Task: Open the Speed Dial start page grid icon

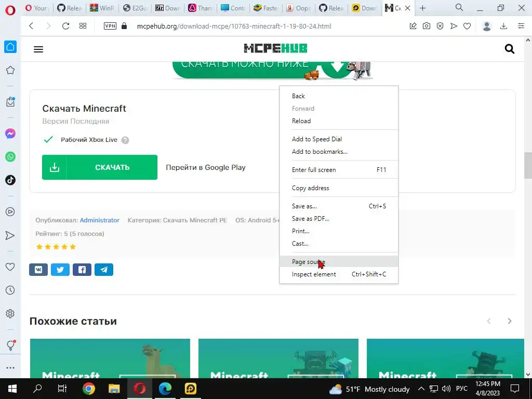Action: point(83,26)
